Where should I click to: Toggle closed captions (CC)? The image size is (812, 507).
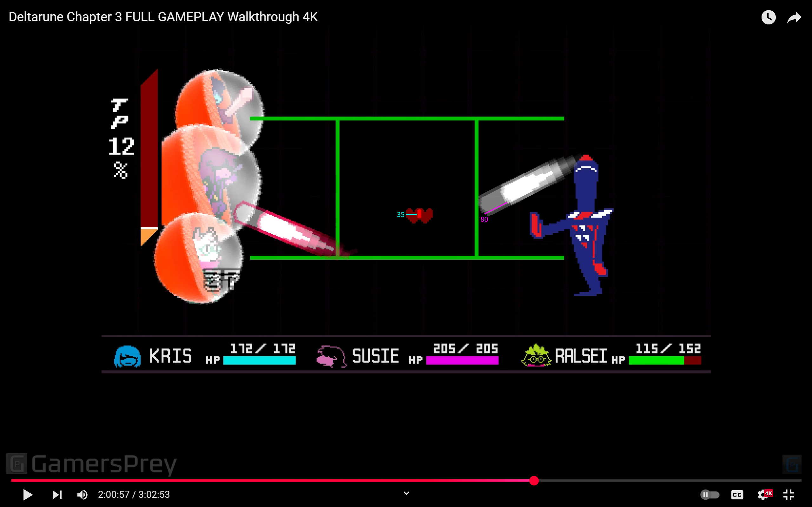tap(737, 495)
